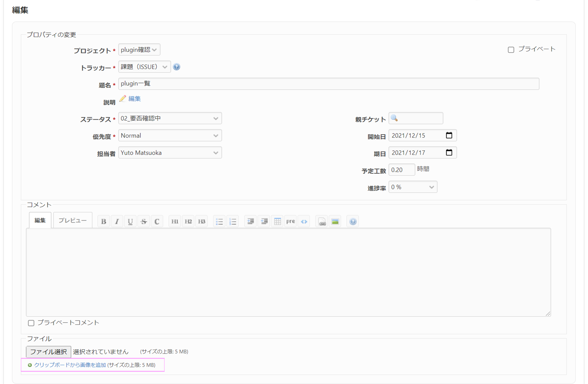This screenshot has width=588, height=384.
Task: Click the 選択されていません file status text
Action: (x=101, y=352)
